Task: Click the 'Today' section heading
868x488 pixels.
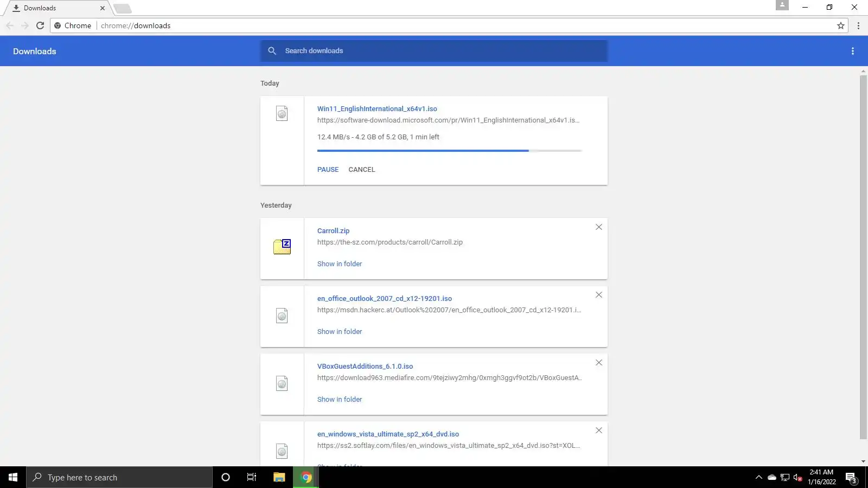Action: click(x=270, y=84)
